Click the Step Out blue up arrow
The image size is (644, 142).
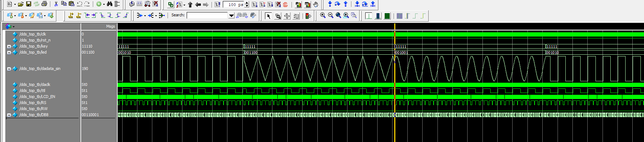[x=345, y=4]
